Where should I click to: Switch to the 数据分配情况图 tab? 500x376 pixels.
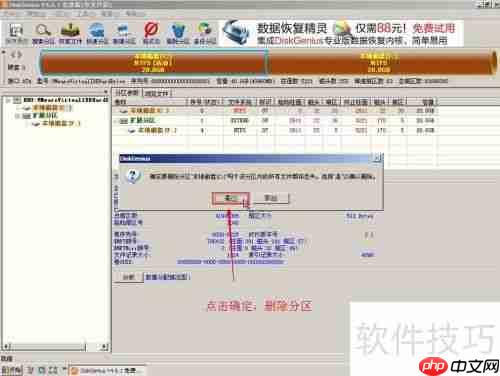click(x=167, y=277)
